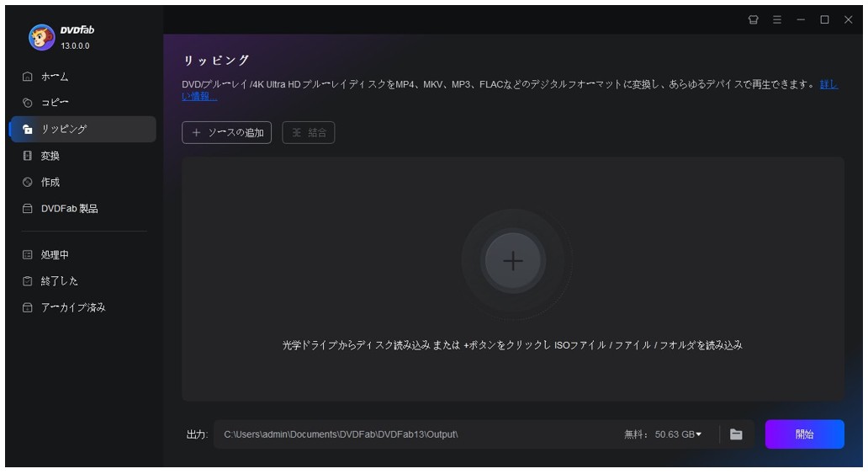
Task: Close the DVDFab window
Action: (x=848, y=19)
